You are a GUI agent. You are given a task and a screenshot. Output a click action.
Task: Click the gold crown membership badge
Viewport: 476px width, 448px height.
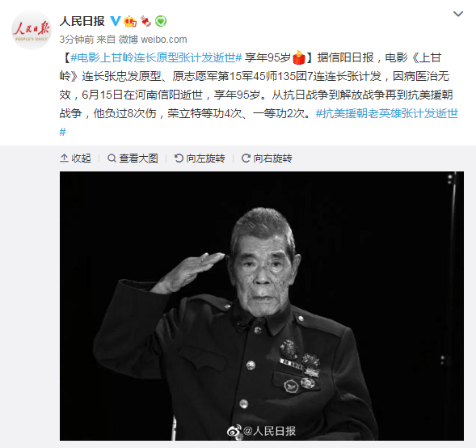click(130, 21)
